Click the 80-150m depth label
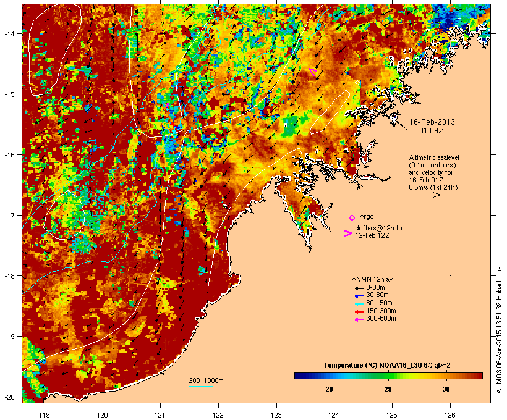Screen dimensions: 507x420 379,303
